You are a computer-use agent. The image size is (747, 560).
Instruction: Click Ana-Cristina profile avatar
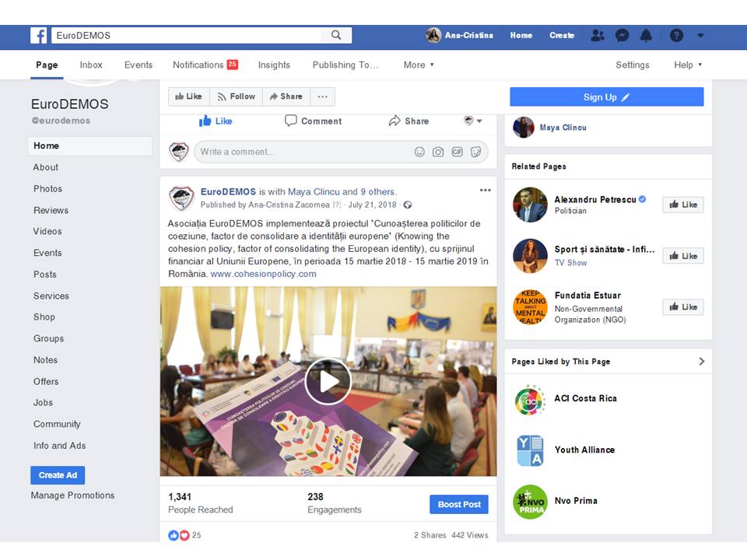click(433, 35)
